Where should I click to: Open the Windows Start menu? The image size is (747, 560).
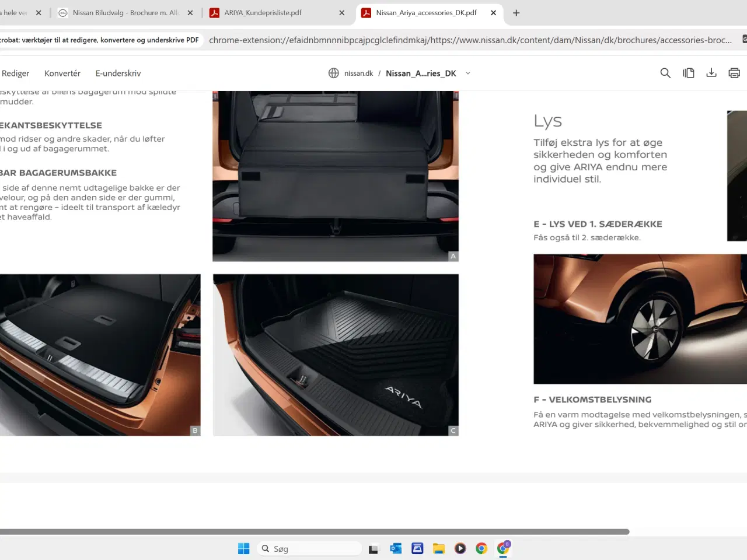(243, 548)
